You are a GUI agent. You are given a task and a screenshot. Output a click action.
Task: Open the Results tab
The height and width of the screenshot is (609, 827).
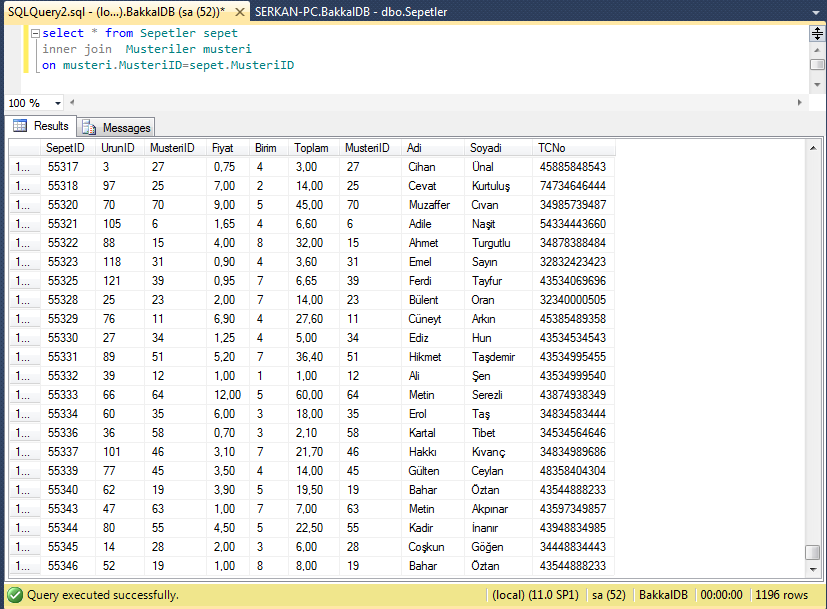[41, 126]
